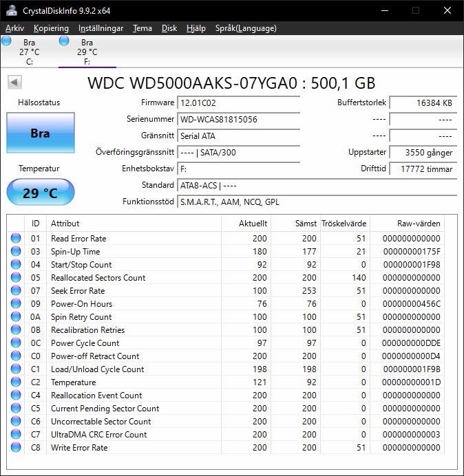This screenshot has height=476, width=464.
Task: Click the Uppstarter field 3550 gånger
Action: tap(423, 153)
